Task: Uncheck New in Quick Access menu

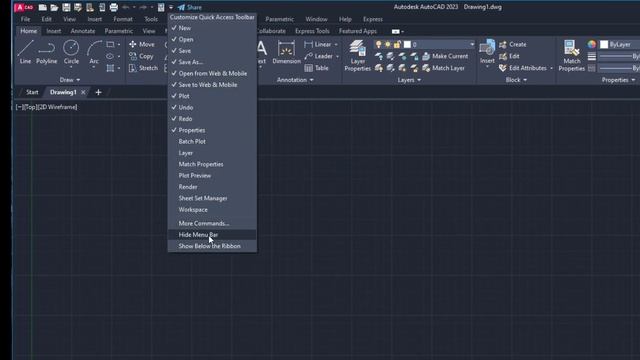Action: (212, 28)
